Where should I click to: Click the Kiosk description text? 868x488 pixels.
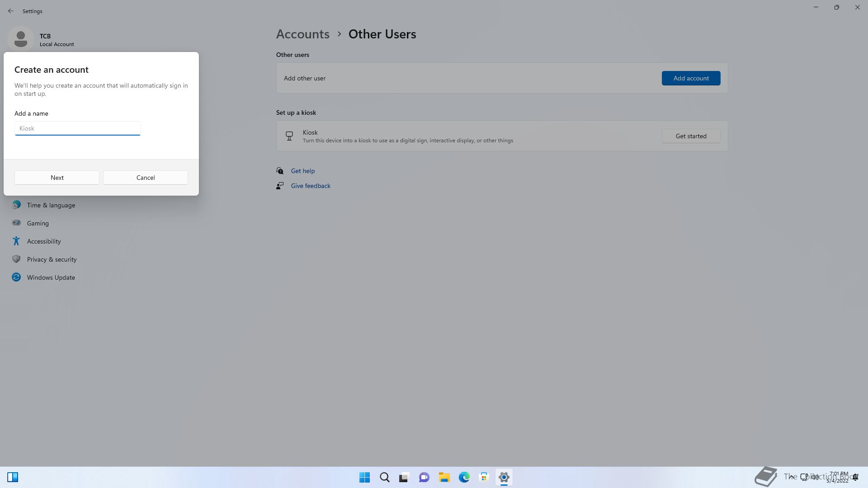408,141
